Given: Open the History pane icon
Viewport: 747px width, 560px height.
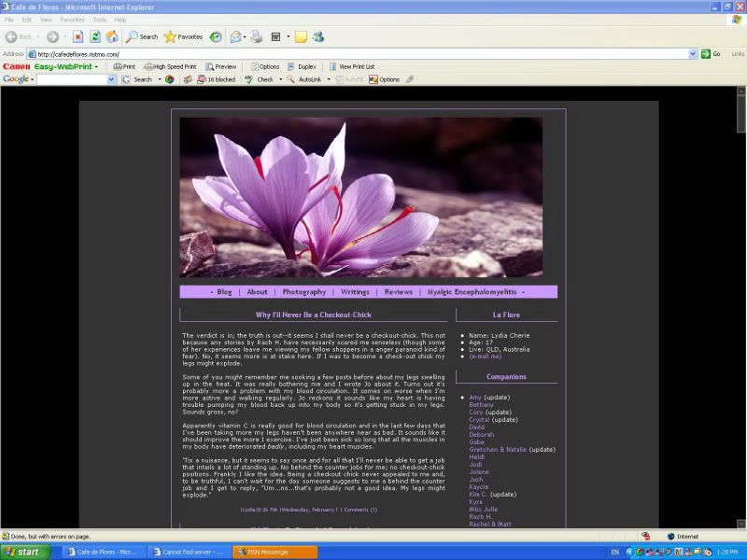Looking at the screenshot, I should tap(216, 36).
